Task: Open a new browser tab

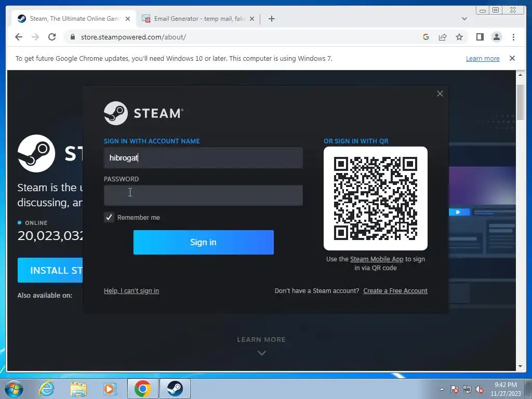Action: [271, 19]
